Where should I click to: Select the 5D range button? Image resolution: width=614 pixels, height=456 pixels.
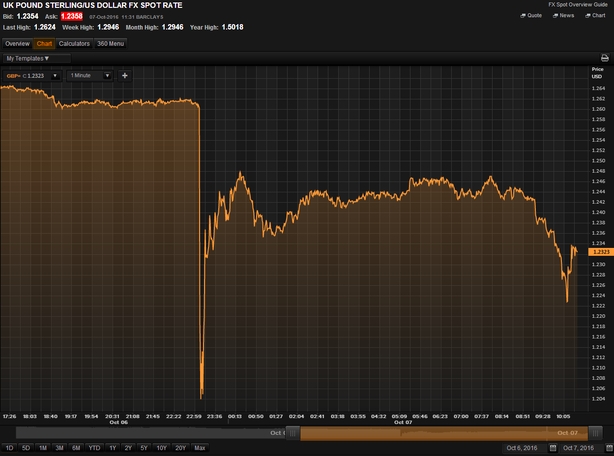(x=26, y=448)
